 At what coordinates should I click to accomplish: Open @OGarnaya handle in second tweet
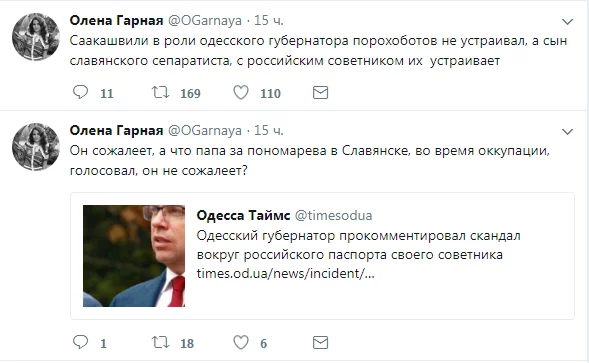point(205,130)
